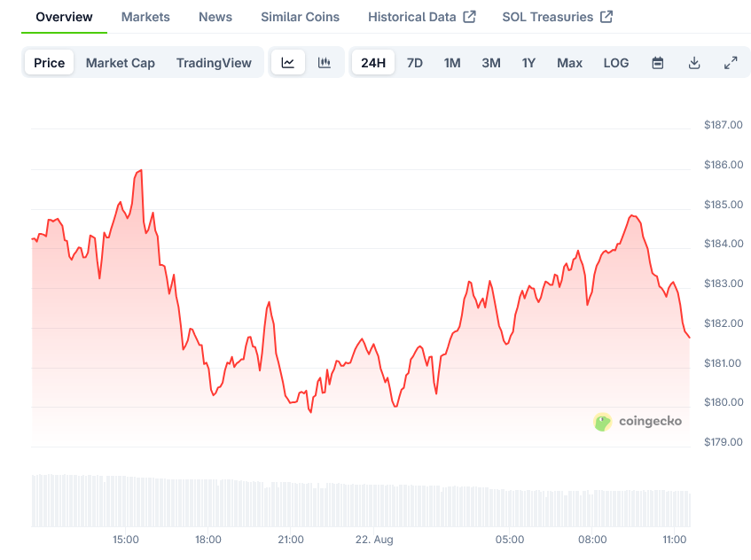The width and height of the screenshot is (751, 560).
Task: Select the 24H time range
Action: coord(373,63)
